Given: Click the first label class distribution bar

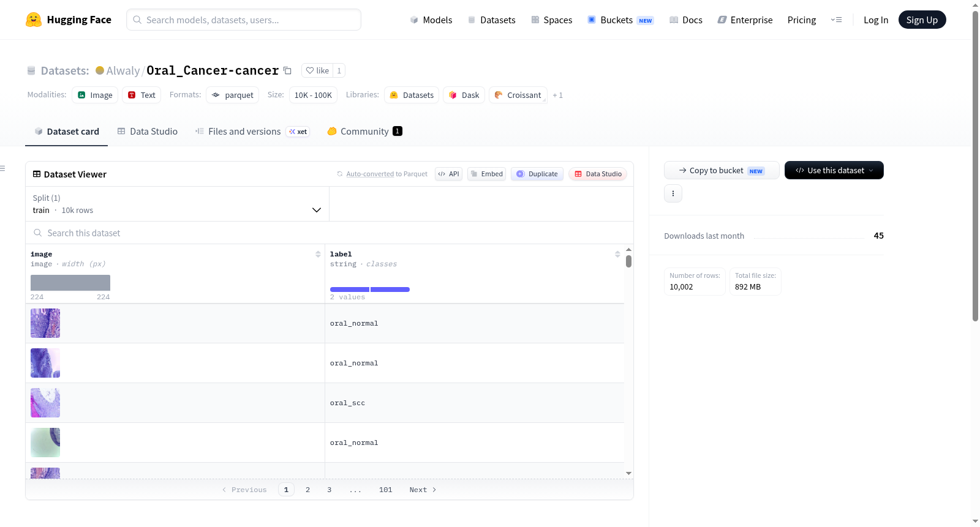Looking at the screenshot, I should (350, 290).
